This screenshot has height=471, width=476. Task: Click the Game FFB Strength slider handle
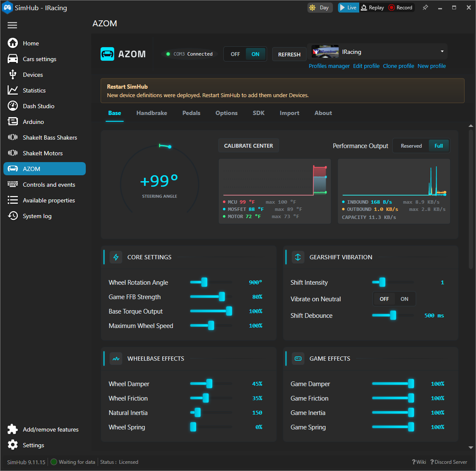coord(222,297)
